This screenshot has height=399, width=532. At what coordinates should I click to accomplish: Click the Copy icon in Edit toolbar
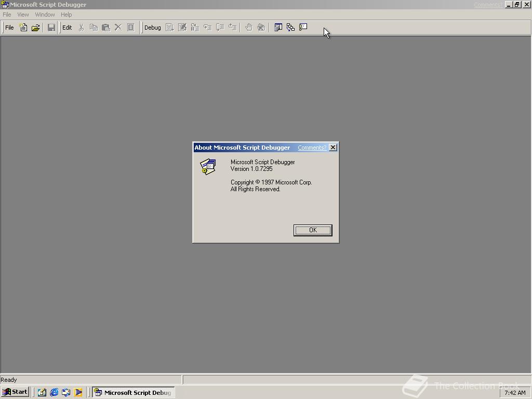click(94, 28)
